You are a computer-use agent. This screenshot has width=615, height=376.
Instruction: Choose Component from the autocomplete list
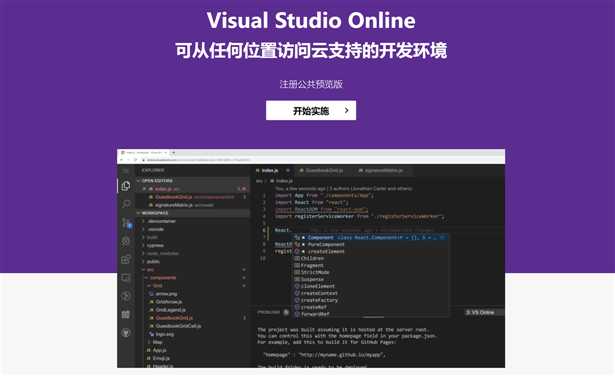[371, 238]
